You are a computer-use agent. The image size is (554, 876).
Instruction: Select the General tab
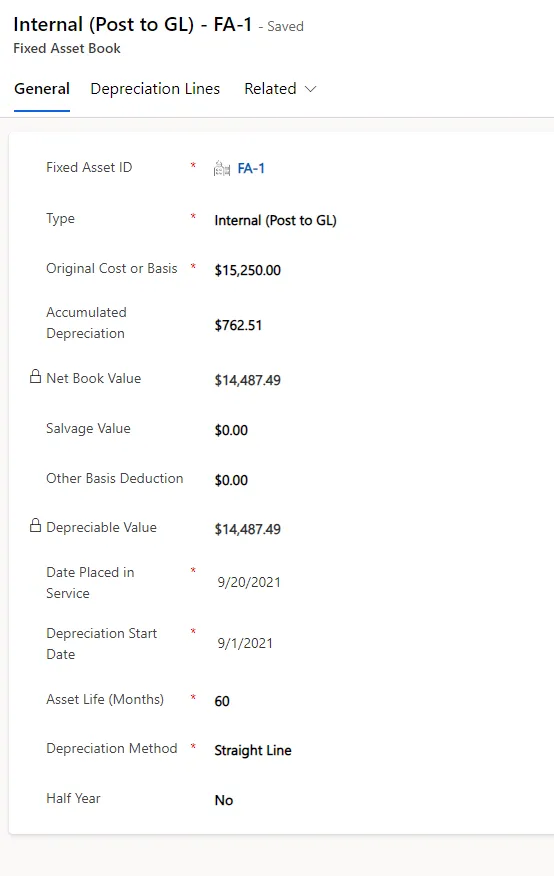tap(42, 89)
